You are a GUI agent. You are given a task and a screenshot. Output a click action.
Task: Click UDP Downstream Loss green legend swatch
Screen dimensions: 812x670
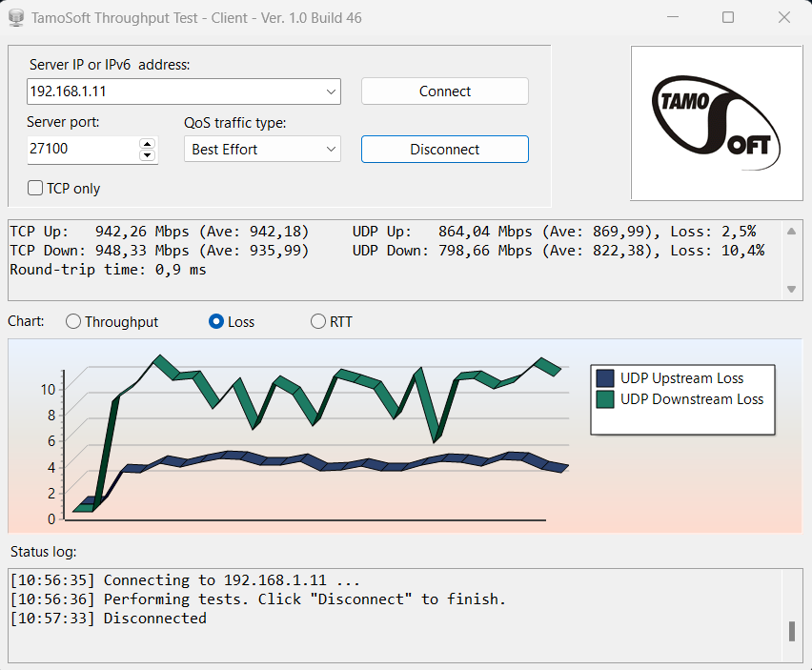tap(605, 399)
